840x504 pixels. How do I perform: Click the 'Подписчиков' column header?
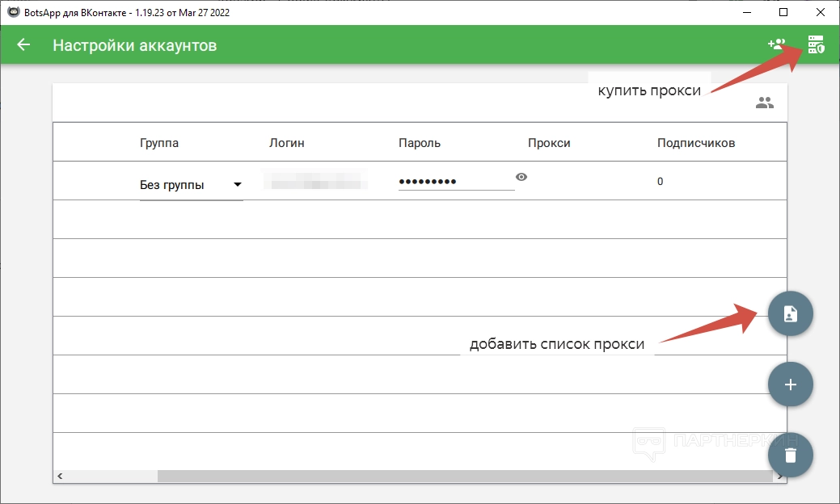[695, 143]
